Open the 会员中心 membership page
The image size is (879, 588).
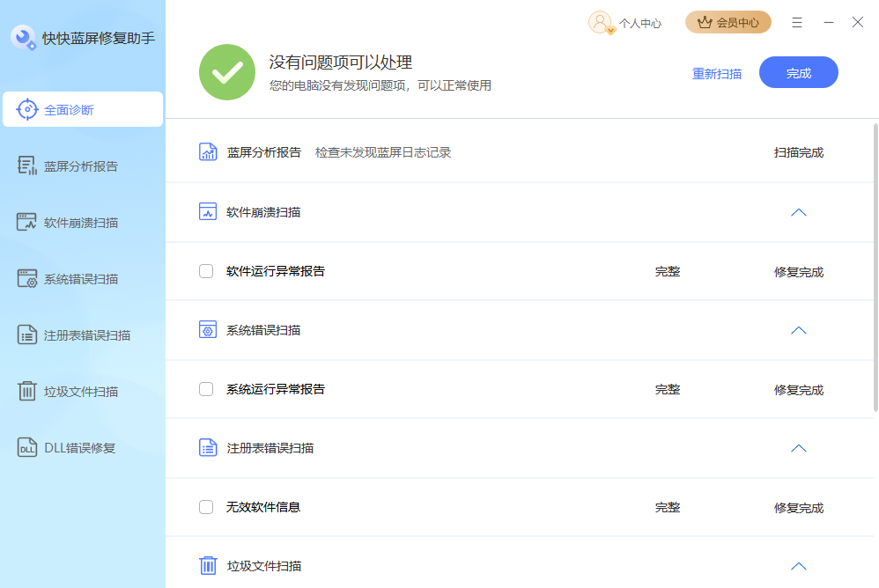point(728,22)
